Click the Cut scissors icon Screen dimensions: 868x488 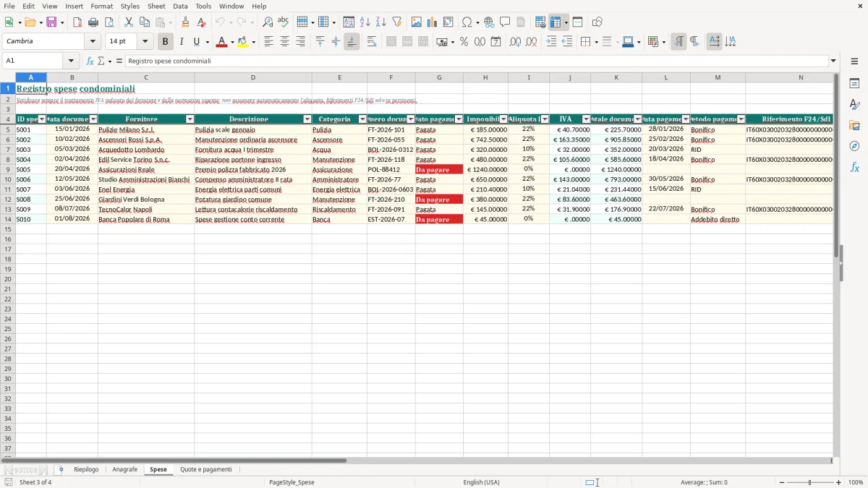pyautogui.click(x=128, y=22)
